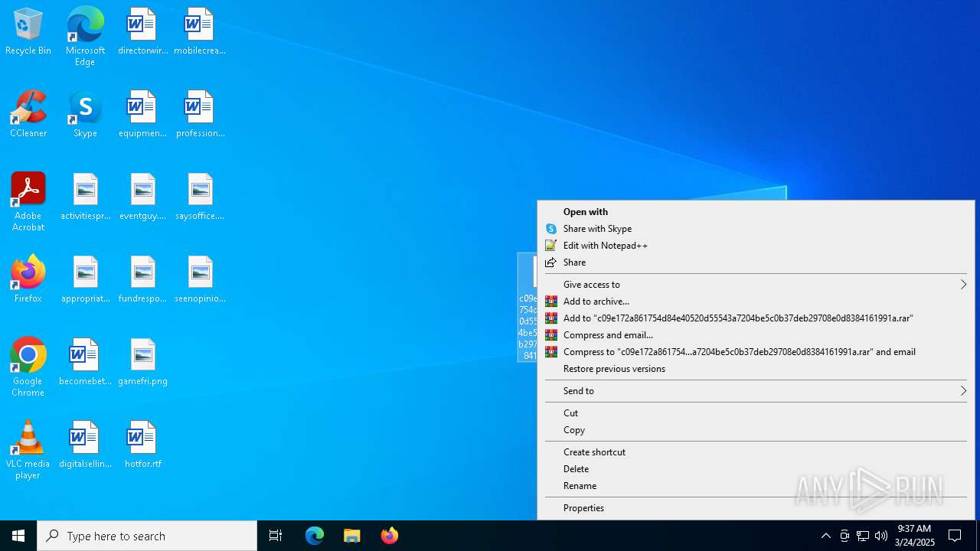The image size is (980, 551).
Task: Select the activitiespr image file icon
Action: coord(85,197)
